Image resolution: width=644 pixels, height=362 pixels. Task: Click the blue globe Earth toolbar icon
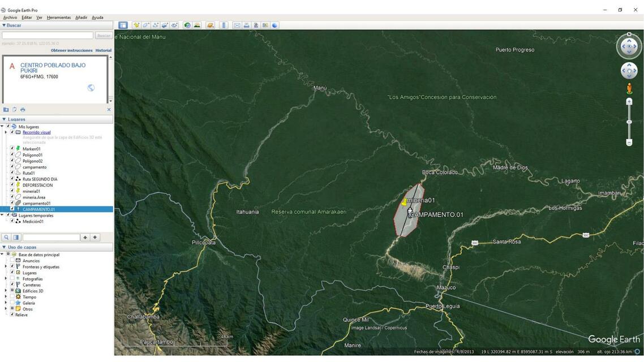click(275, 25)
